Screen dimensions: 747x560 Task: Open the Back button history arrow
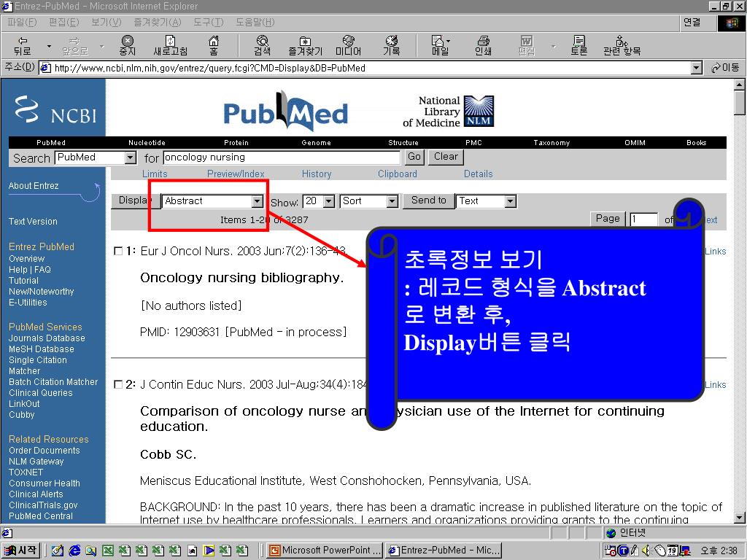[49, 46]
